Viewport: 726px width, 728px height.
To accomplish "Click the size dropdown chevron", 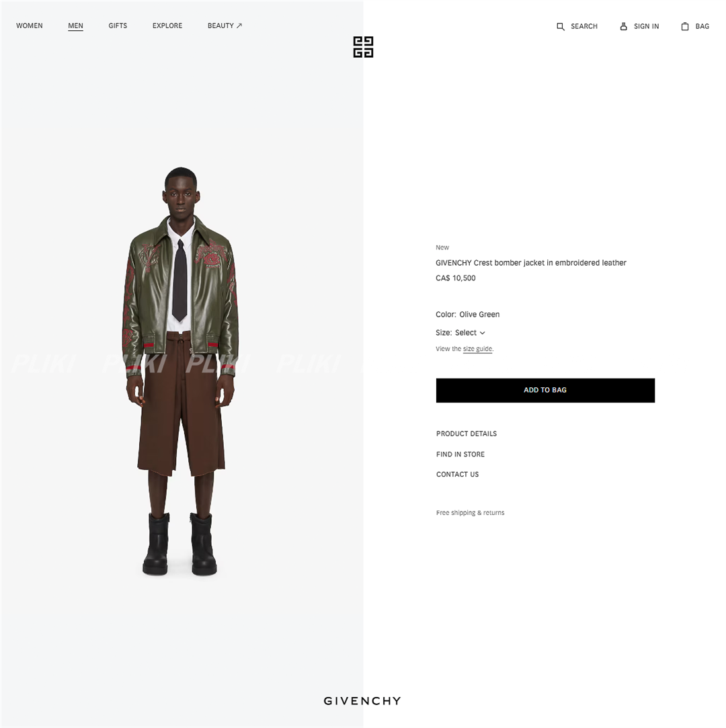I will click(482, 333).
